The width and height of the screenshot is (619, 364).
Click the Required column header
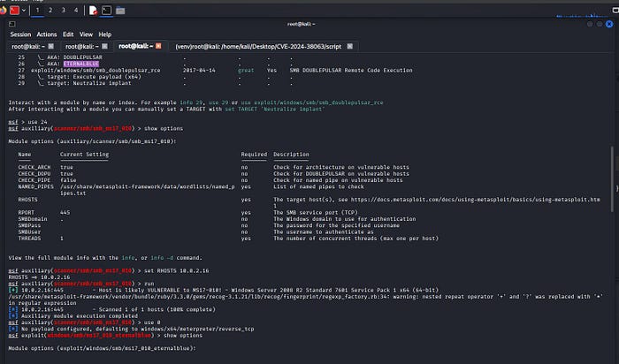click(254, 155)
